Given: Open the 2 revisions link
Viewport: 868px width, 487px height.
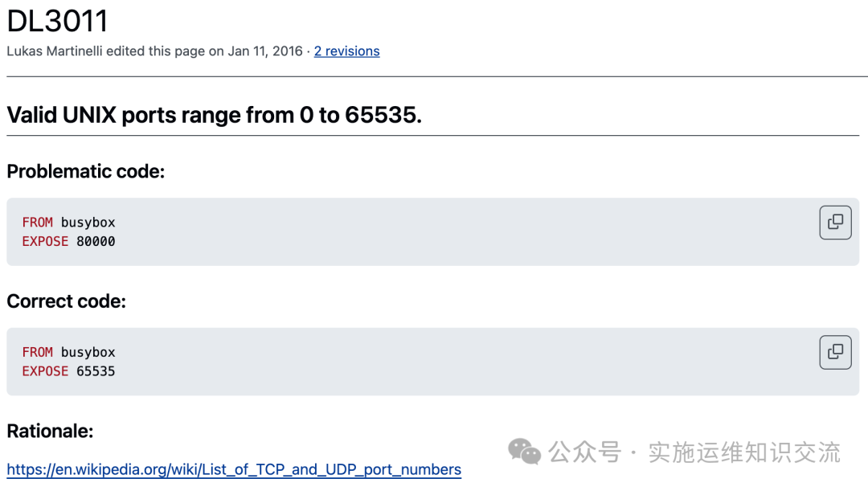Looking at the screenshot, I should click(346, 51).
